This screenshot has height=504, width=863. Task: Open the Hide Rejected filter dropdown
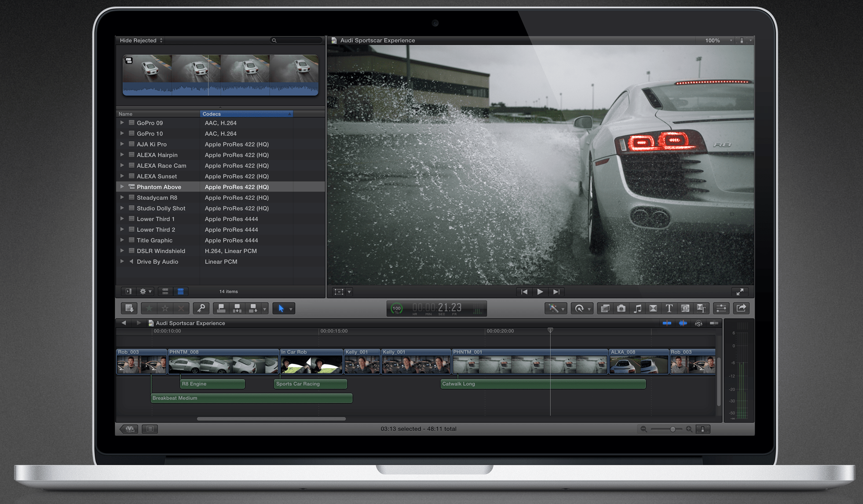[x=141, y=40]
